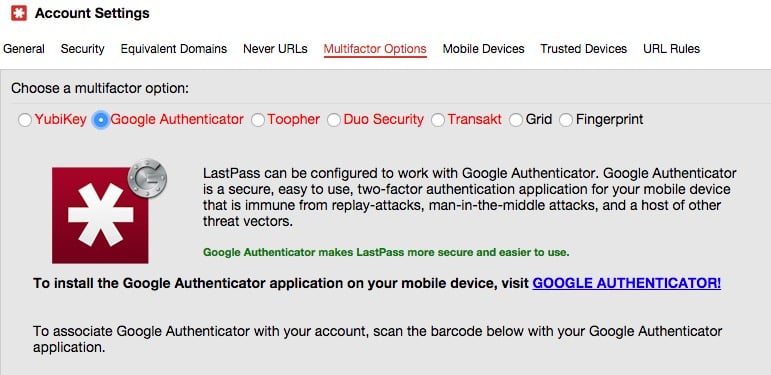This screenshot has width=771, height=375.
Task: Go to the Never URLs tab
Action: pos(275,49)
